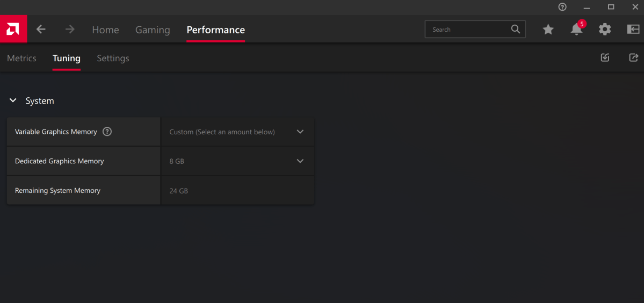Collapse the System section chevron
This screenshot has height=303, width=644.
[13, 100]
